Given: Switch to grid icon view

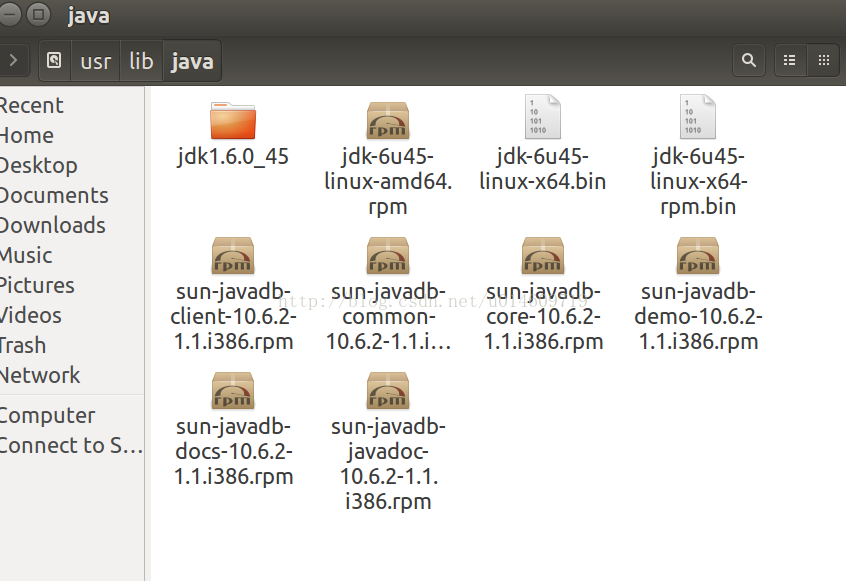Looking at the screenshot, I should [823, 60].
